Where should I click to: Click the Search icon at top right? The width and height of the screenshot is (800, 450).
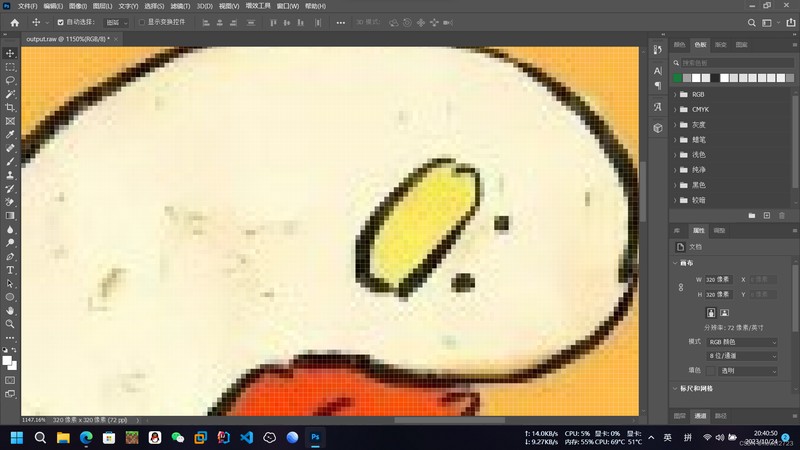click(752, 22)
